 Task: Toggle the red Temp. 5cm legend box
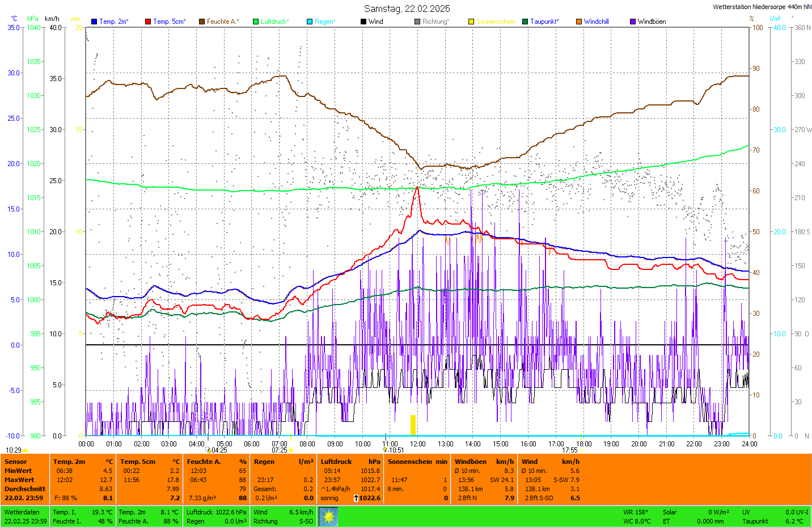click(x=148, y=22)
